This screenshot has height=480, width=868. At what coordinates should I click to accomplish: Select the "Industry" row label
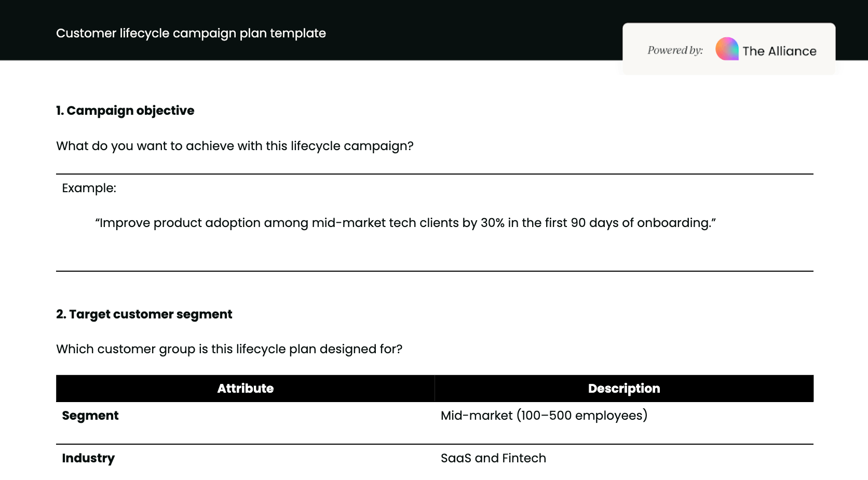click(x=88, y=458)
